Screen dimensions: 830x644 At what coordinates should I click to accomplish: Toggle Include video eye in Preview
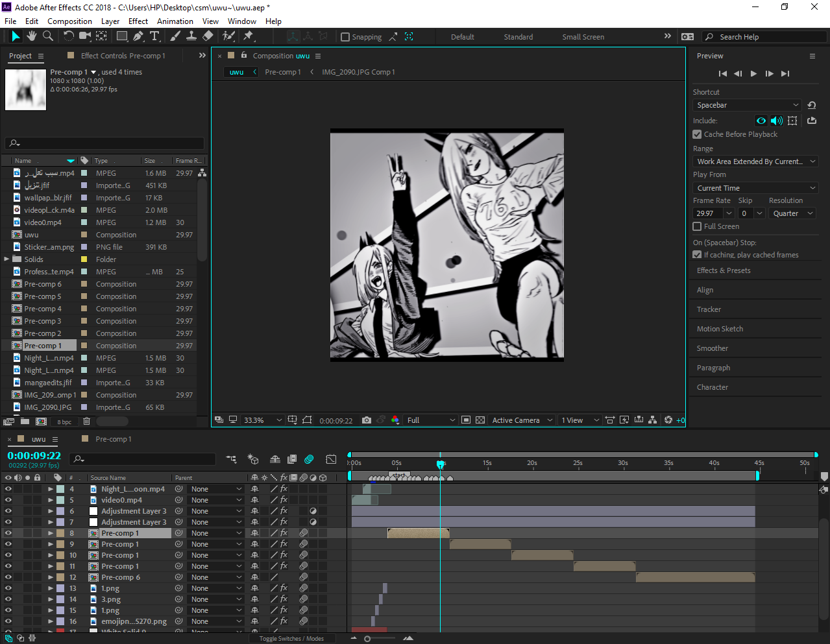click(x=761, y=121)
